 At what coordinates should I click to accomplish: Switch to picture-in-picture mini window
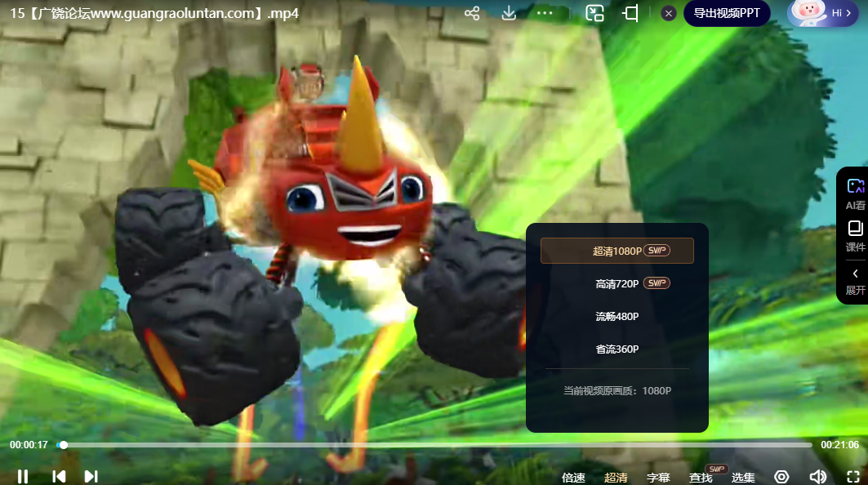[594, 13]
